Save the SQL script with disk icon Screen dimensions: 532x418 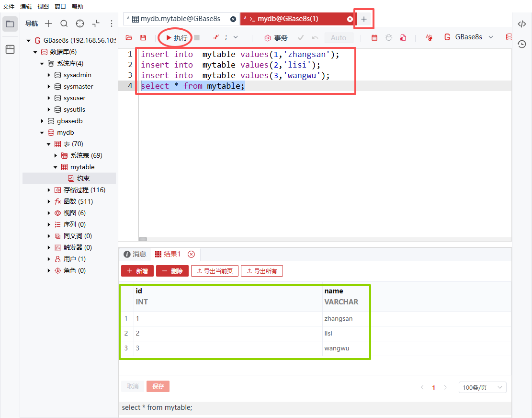(x=143, y=38)
